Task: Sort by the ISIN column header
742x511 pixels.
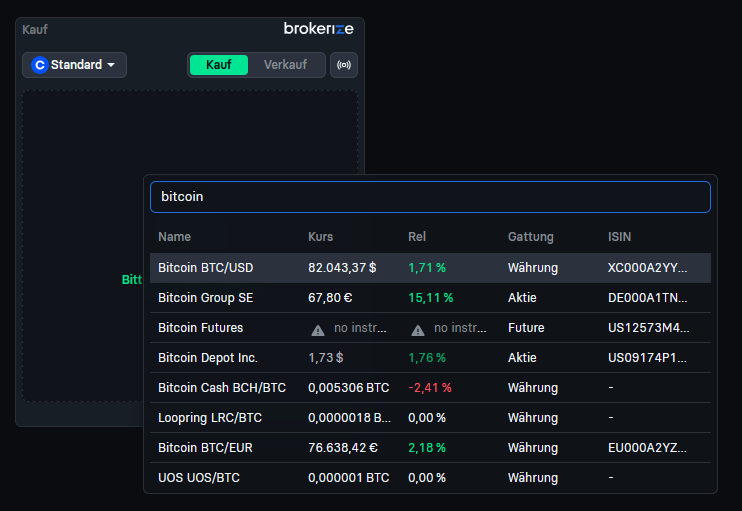Action: point(619,237)
